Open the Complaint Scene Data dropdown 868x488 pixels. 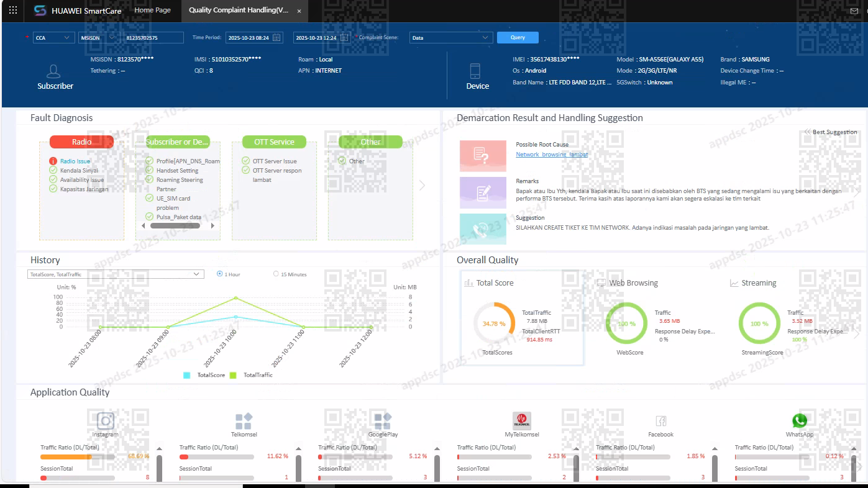(451, 38)
